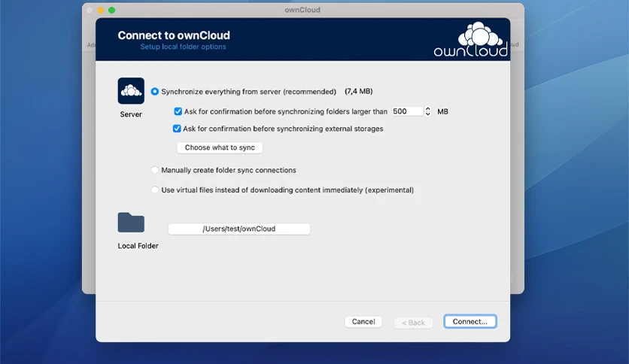Viewport: 629px width, 364px height.
Task: Click the Server cloud icon
Action: pos(131,91)
